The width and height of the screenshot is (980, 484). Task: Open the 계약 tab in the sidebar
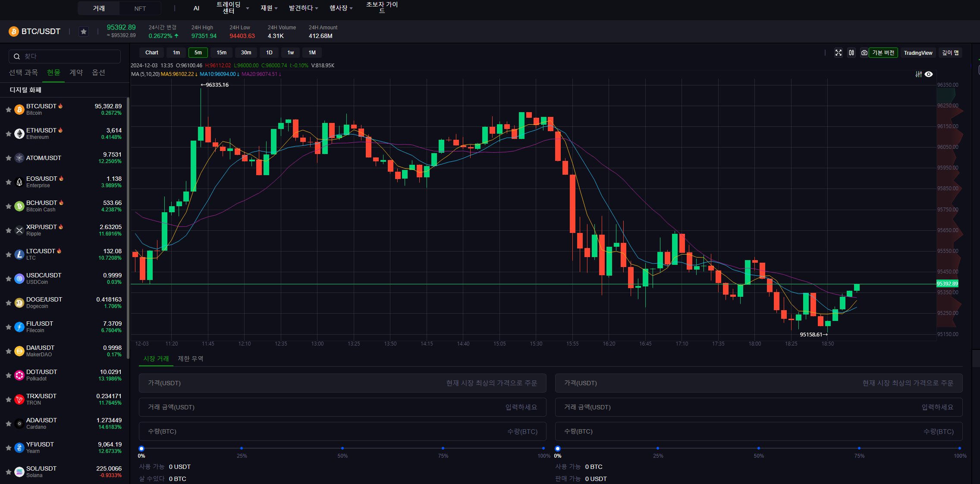(x=76, y=72)
